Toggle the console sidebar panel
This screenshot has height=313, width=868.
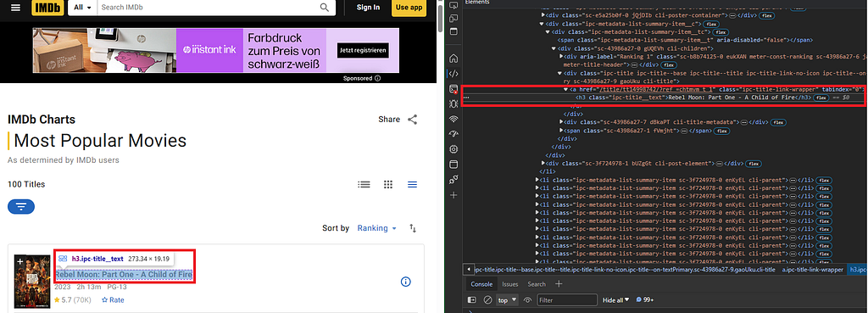[x=472, y=299]
